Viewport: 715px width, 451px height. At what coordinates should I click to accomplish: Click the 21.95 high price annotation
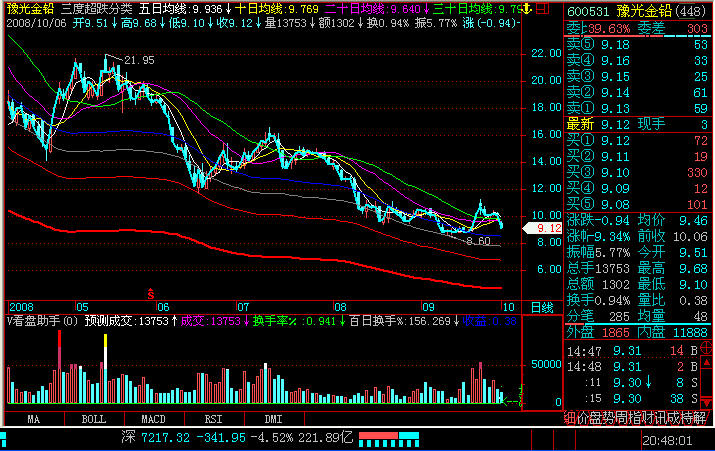pyautogui.click(x=139, y=60)
